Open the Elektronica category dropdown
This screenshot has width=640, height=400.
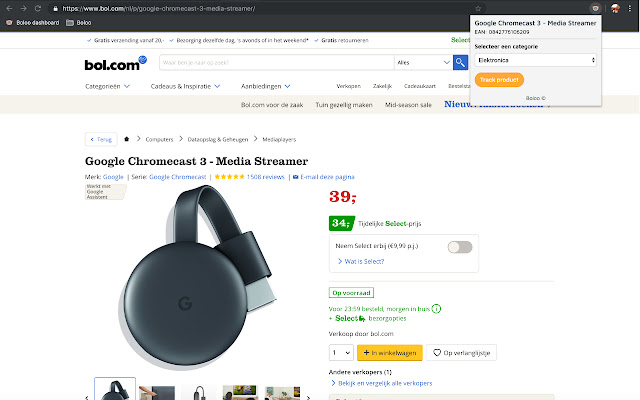pyautogui.click(x=536, y=60)
